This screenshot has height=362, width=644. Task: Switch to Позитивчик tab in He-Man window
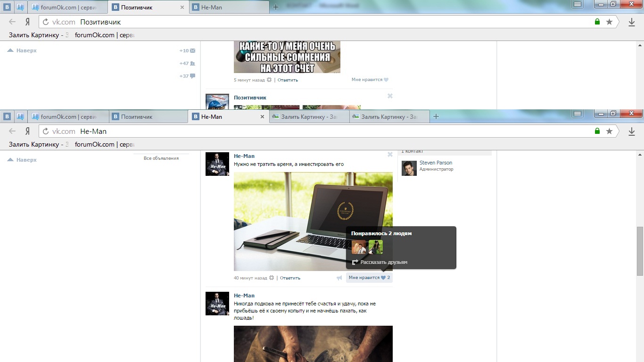point(149,116)
